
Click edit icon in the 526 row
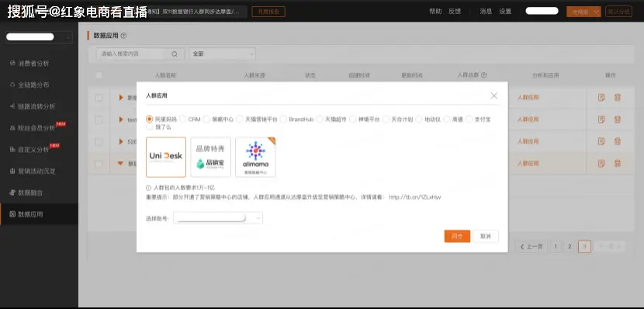coord(601,141)
